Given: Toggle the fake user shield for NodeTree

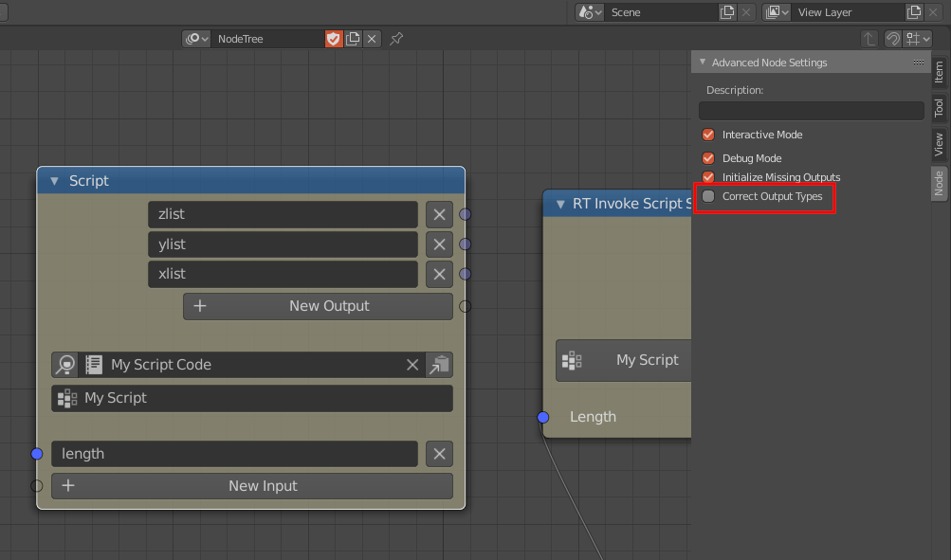Looking at the screenshot, I should [334, 39].
